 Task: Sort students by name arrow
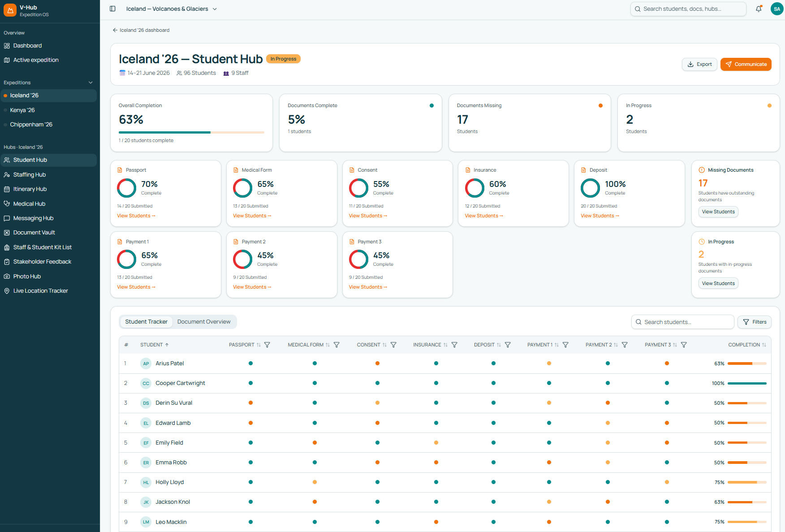click(x=167, y=345)
